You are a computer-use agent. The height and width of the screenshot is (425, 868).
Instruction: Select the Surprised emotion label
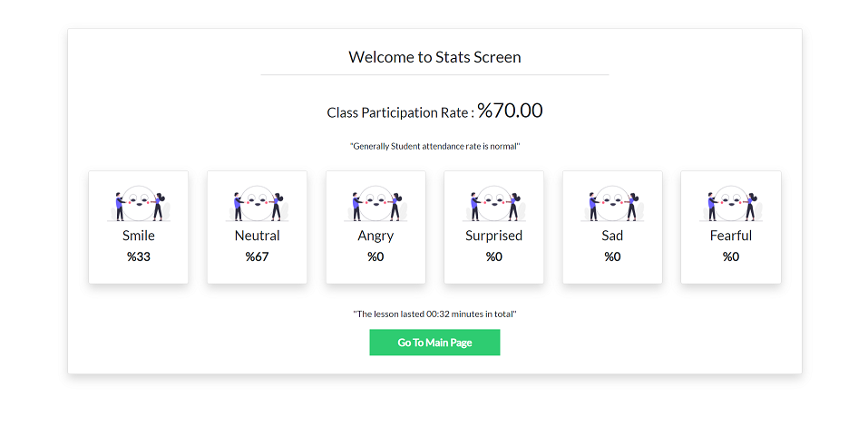[493, 236]
